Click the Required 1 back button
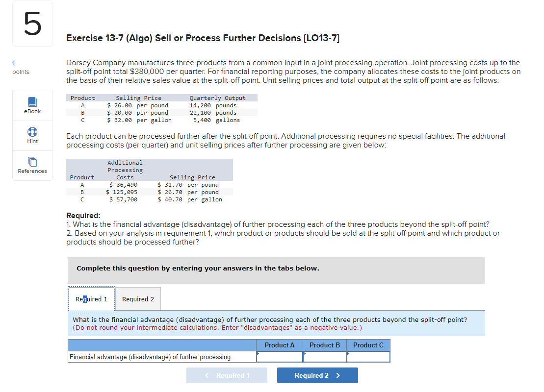This screenshot has width=544, height=392. [x=227, y=375]
